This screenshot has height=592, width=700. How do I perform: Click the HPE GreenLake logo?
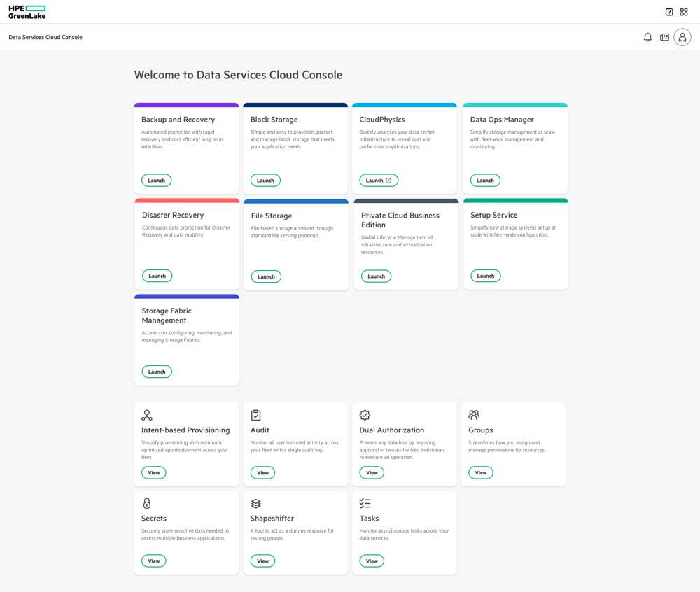(x=27, y=12)
